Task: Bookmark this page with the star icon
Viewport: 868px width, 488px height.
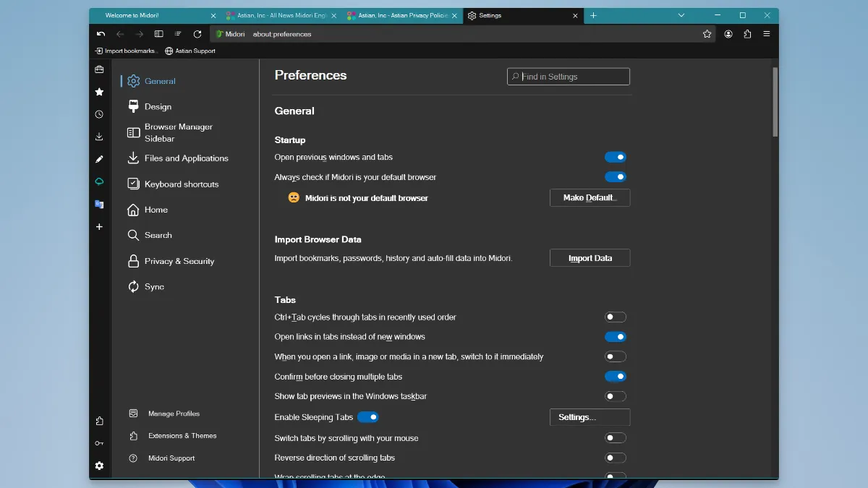Action: tap(707, 34)
